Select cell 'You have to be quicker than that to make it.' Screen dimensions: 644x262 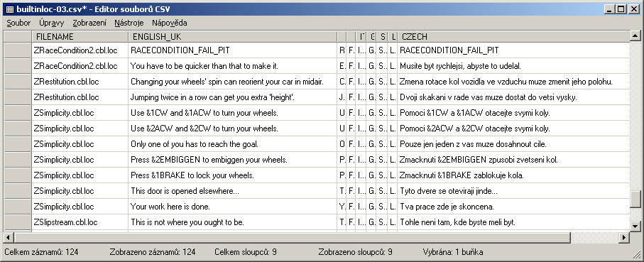click(x=232, y=66)
